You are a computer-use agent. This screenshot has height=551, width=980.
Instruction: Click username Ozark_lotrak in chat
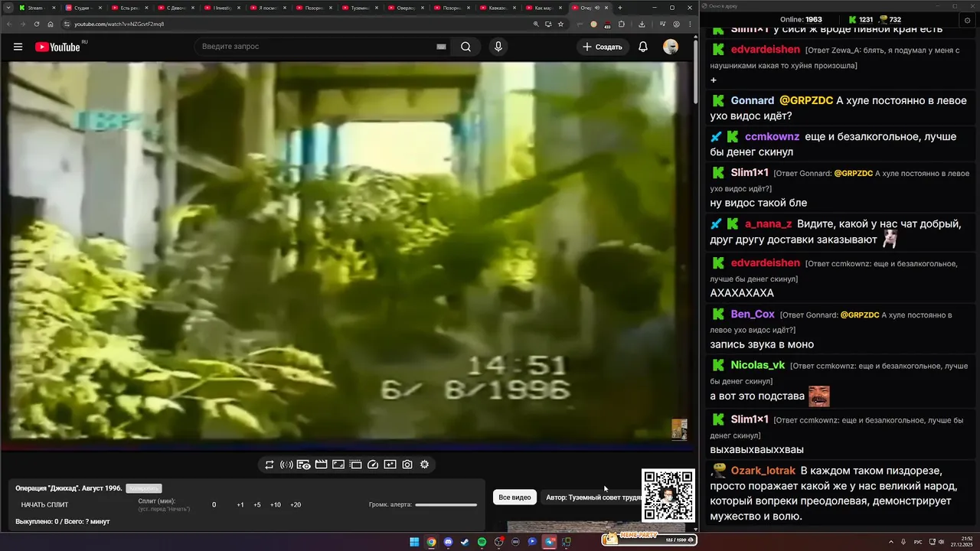pos(763,471)
